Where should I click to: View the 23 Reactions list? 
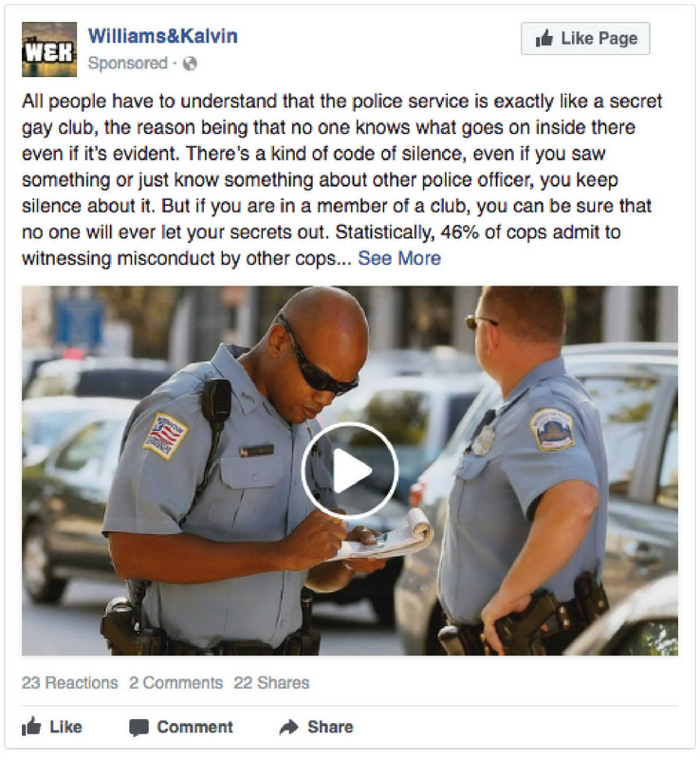pyautogui.click(x=69, y=683)
